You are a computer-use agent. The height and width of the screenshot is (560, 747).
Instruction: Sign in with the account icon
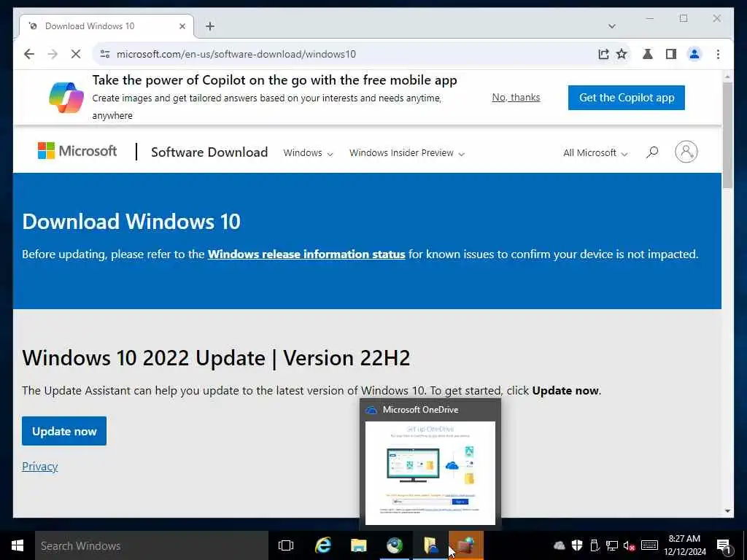tap(686, 152)
